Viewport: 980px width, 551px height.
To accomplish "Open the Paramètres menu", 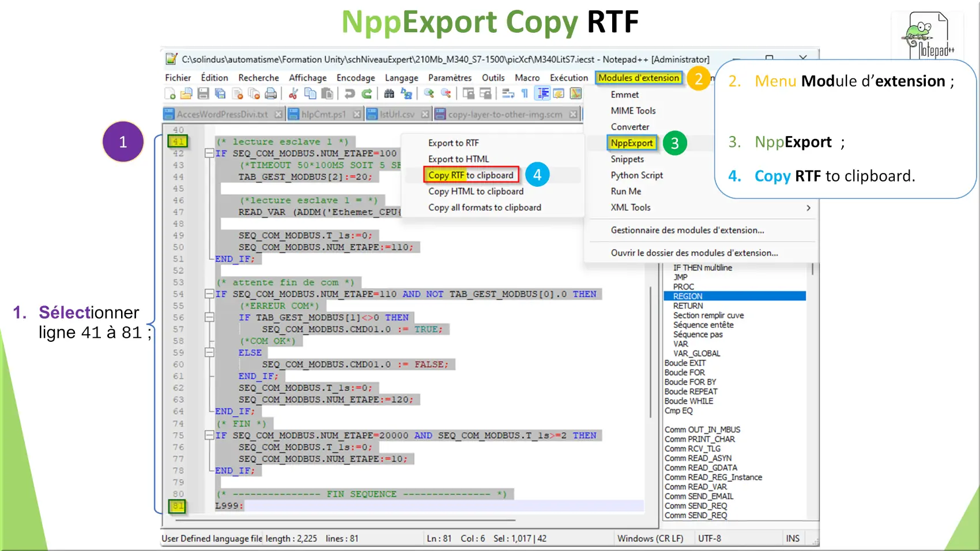I will coord(450,78).
